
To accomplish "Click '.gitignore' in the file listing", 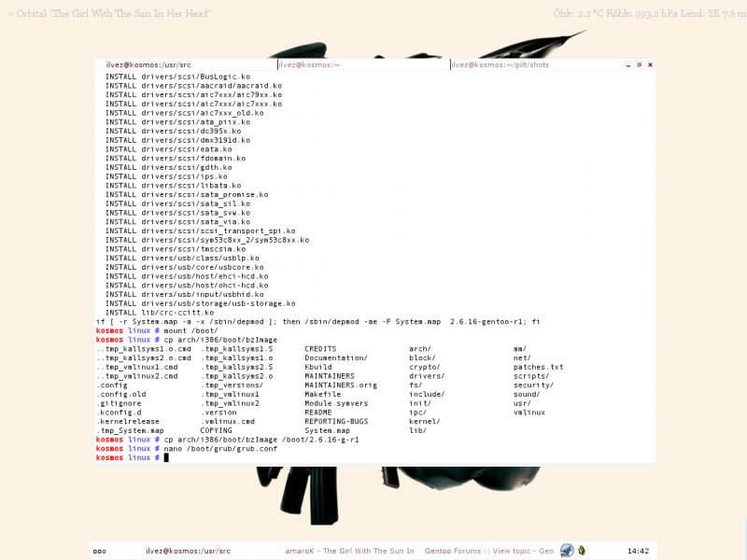I will pyautogui.click(x=120, y=403).
